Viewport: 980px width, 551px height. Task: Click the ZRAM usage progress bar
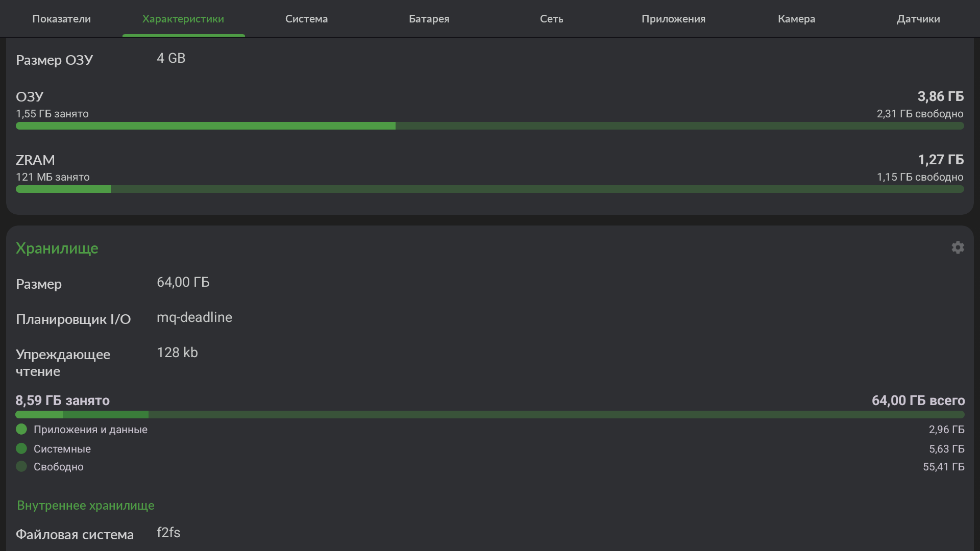[x=490, y=189]
